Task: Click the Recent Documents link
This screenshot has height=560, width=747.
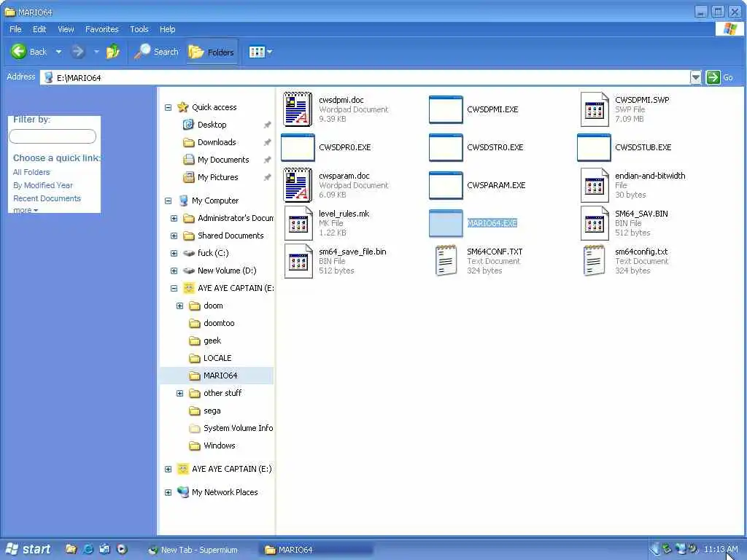Action: click(x=47, y=198)
